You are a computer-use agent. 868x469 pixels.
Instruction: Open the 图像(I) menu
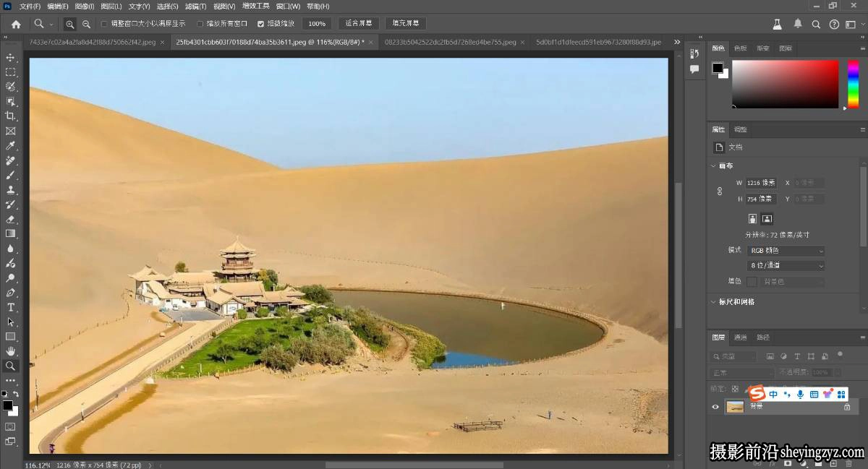(85, 6)
